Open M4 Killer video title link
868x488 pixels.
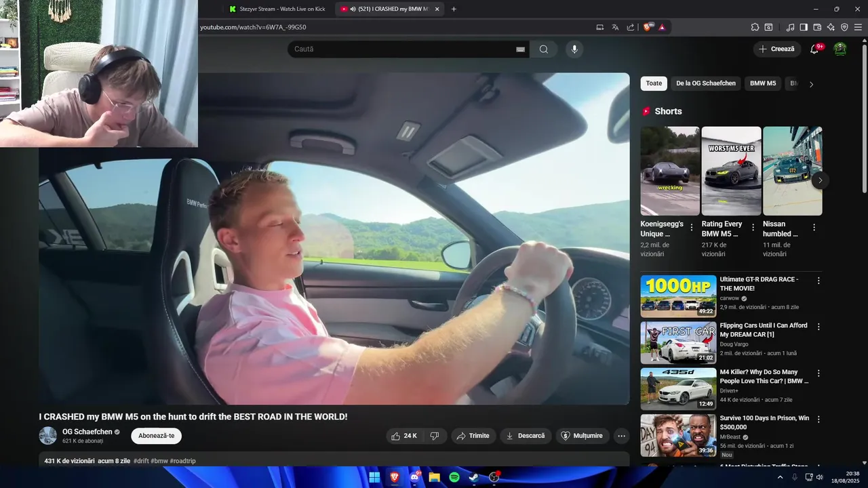pyautogui.click(x=764, y=376)
